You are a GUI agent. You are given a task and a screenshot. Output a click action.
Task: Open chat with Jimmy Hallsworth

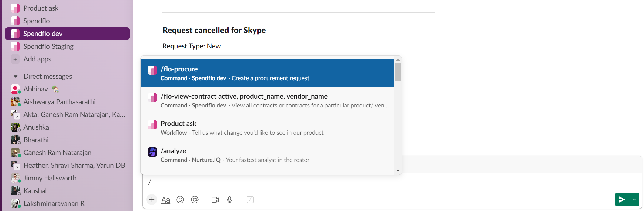(67, 178)
